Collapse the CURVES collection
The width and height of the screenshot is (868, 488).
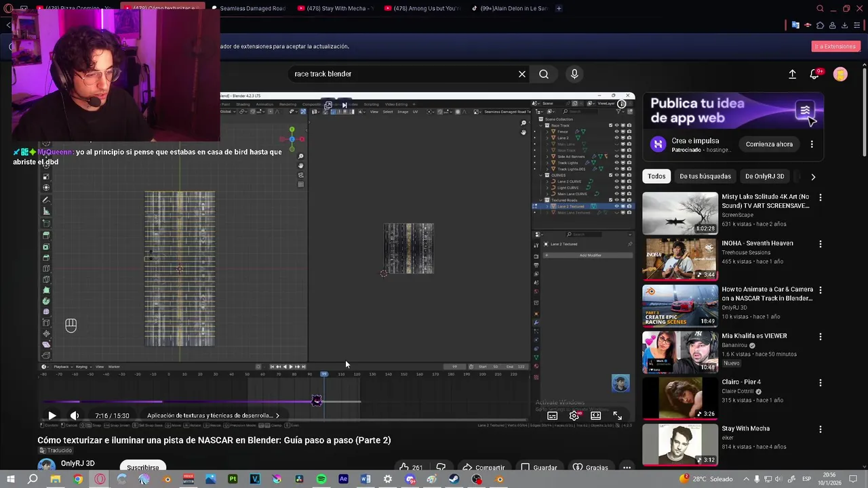pyautogui.click(x=540, y=176)
